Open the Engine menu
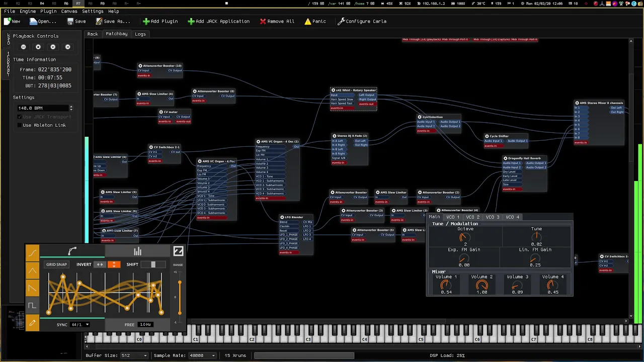 point(28,11)
